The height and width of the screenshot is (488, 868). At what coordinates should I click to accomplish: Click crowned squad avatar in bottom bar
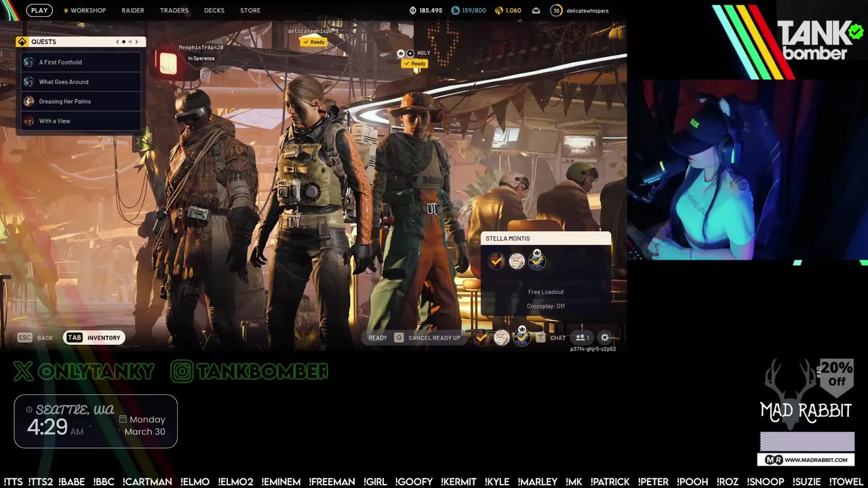click(521, 336)
